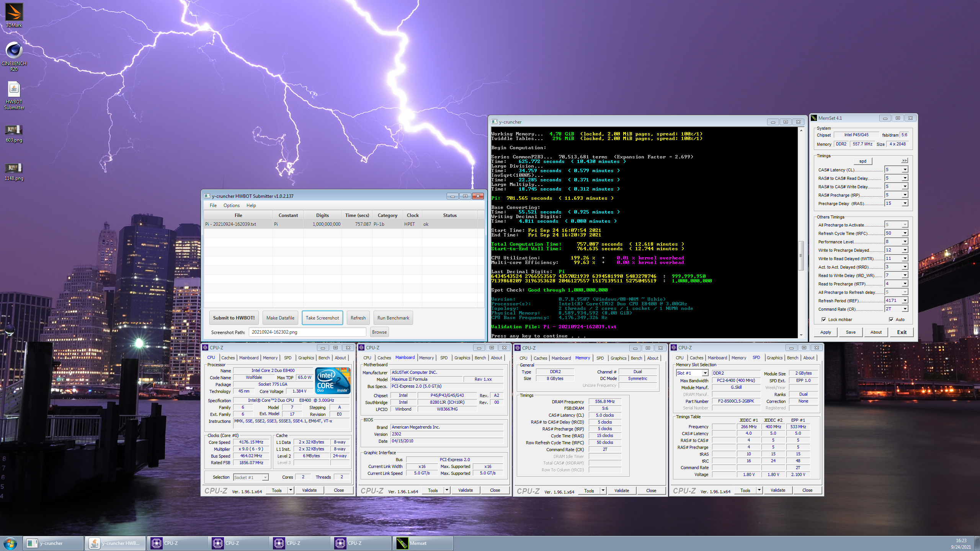Switch to second CPU-Z taskbar item

point(238,543)
